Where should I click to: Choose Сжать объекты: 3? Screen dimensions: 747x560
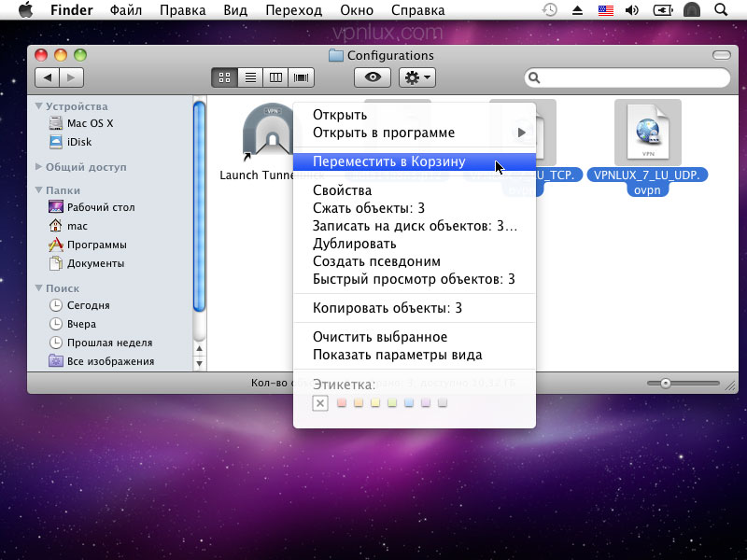point(415,208)
